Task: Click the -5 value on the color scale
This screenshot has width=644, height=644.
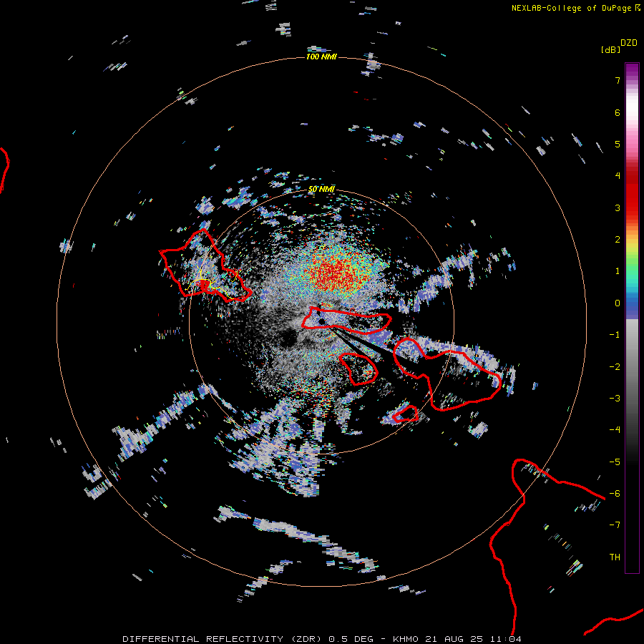Action: point(615,462)
